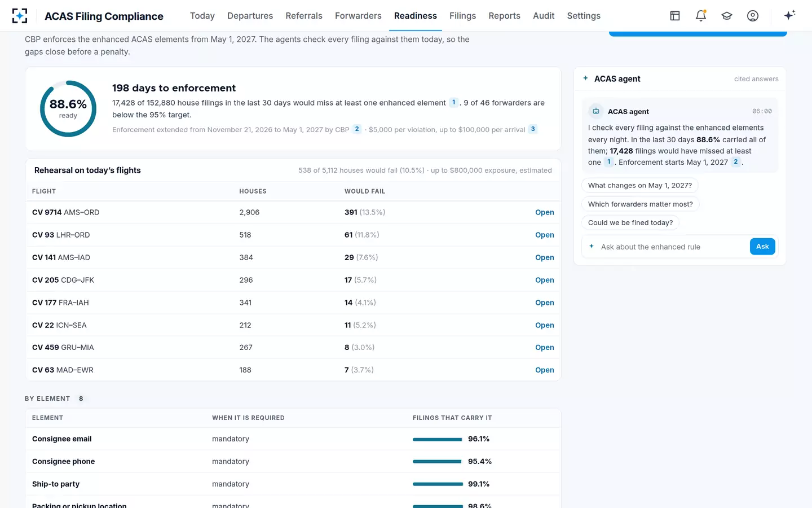Switch to the Departures tab
Image resolution: width=812 pixels, height=508 pixels.
click(250, 16)
